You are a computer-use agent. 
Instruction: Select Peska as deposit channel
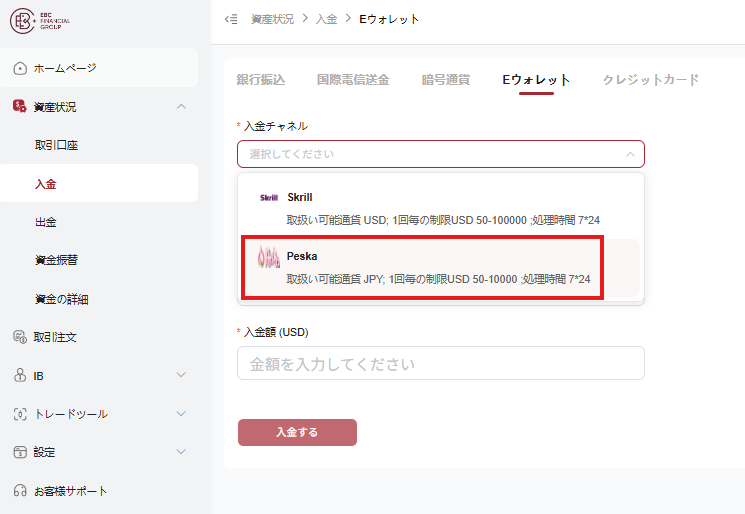coord(441,267)
